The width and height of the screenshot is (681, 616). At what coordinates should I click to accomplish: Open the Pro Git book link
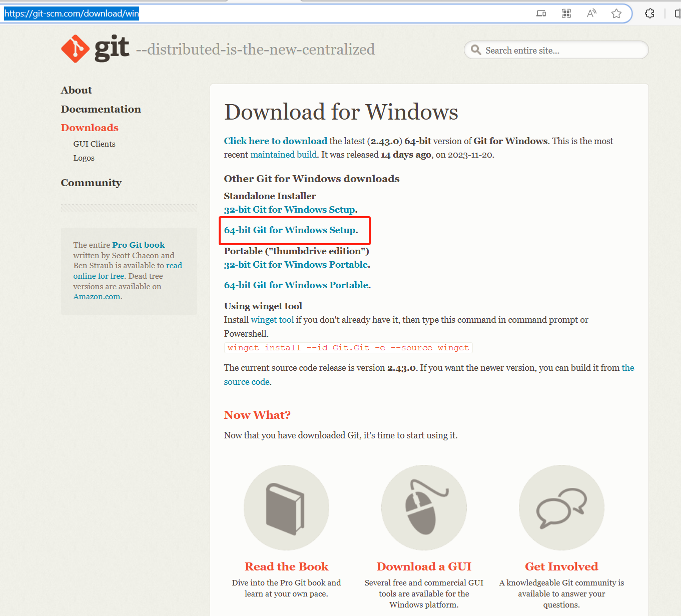pos(139,245)
